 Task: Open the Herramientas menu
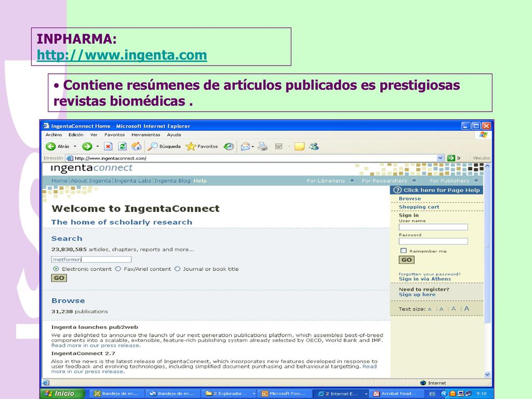click(x=145, y=135)
